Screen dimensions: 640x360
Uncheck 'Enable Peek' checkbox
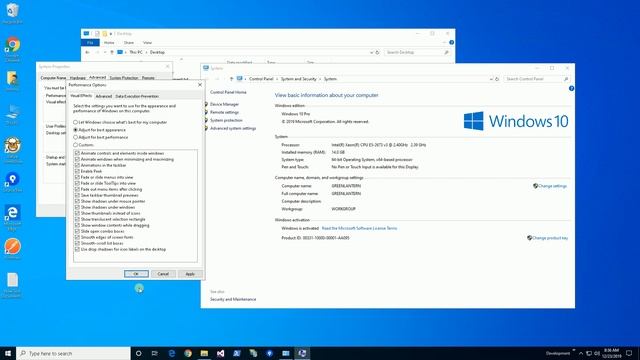[x=77, y=171]
